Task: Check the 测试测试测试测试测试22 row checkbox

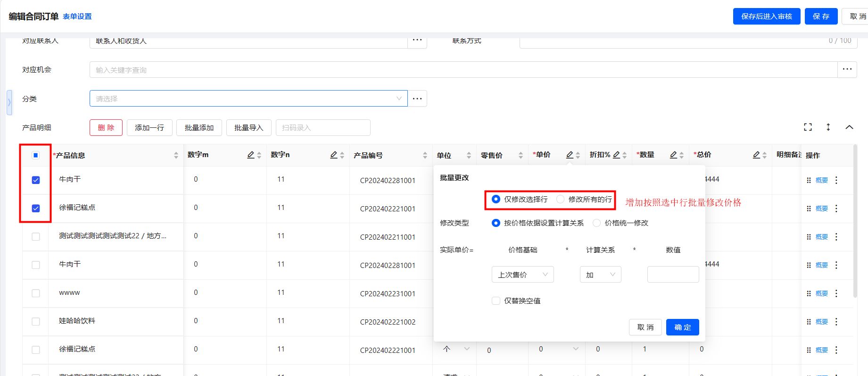Action: coord(36,237)
